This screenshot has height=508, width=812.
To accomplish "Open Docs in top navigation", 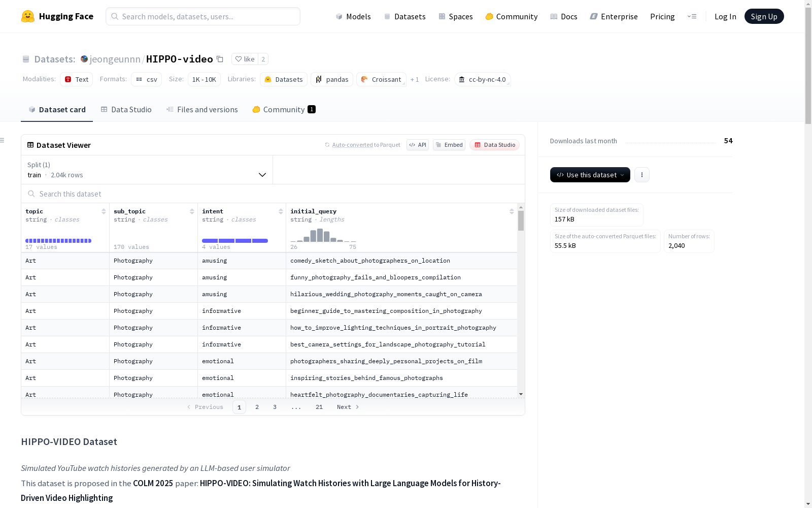I will pyautogui.click(x=564, y=16).
